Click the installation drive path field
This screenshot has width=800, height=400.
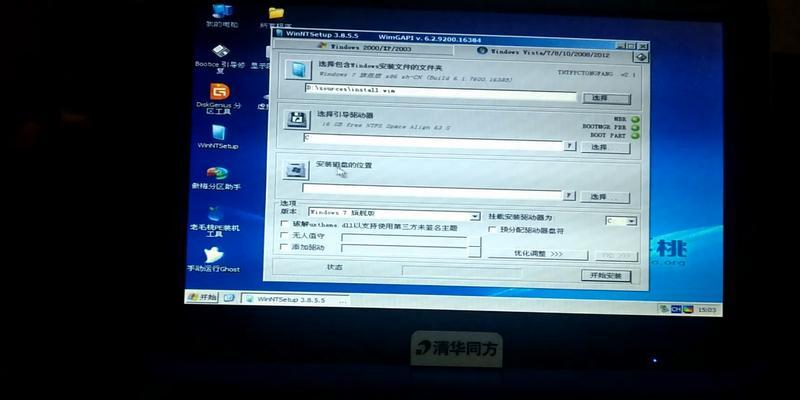tap(432, 191)
